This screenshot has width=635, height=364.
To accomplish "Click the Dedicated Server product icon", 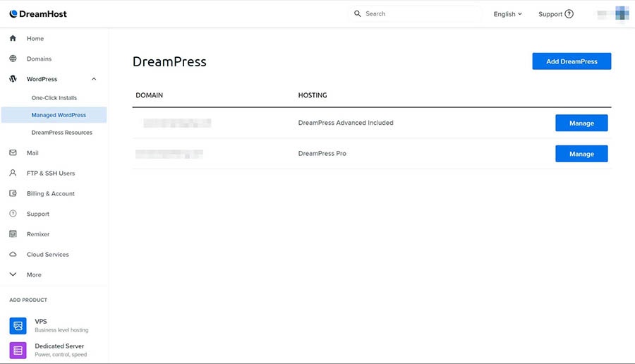I will [x=18, y=350].
